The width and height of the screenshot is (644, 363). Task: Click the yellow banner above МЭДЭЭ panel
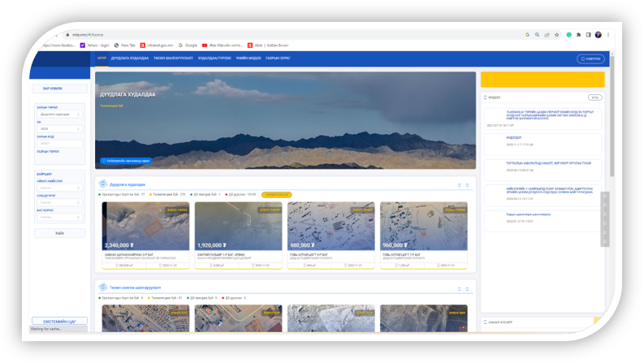[542, 80]
